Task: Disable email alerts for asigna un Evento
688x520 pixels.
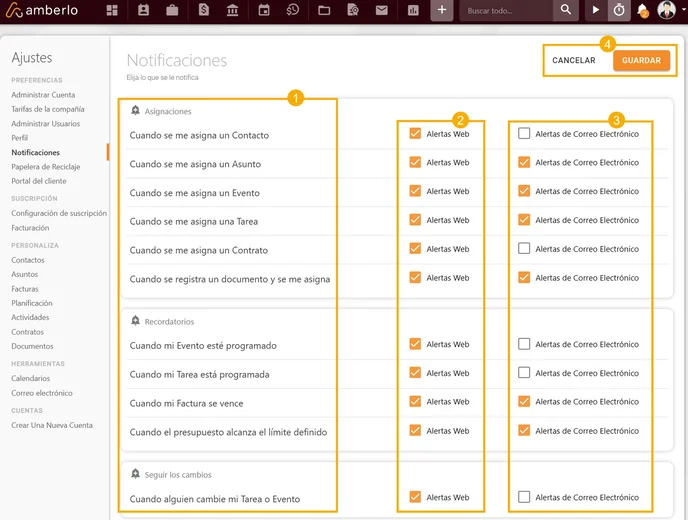Action: (x=524, y=191)
